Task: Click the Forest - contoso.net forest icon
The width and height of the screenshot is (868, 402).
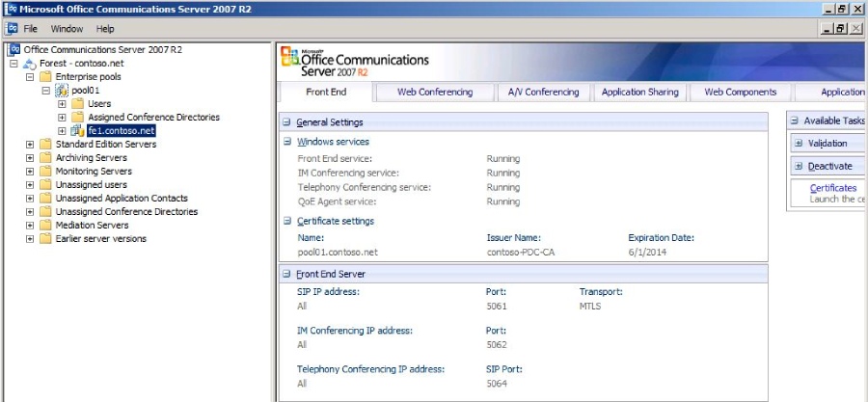Action: pyautogui.click(x=29, y=64)
